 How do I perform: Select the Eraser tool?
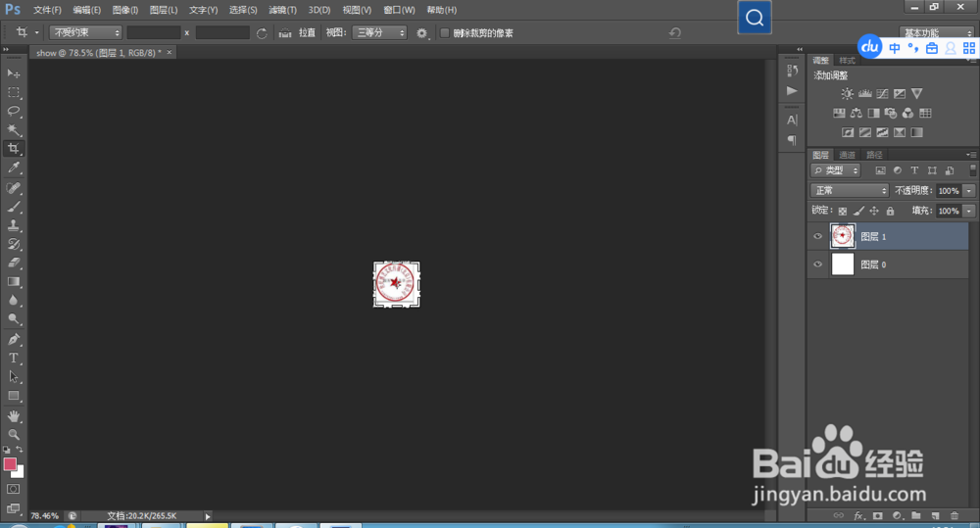click(x=13, y=264)
